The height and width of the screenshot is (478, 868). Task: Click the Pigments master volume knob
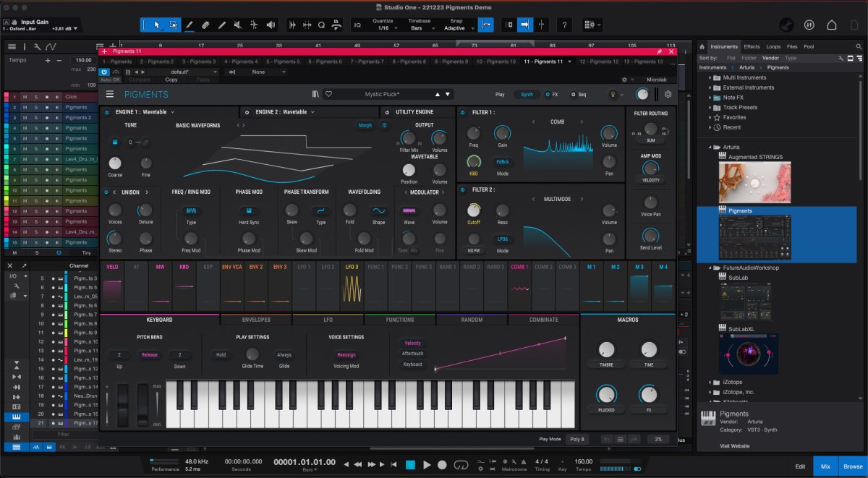pyautogui.click(x=642, y=95)
